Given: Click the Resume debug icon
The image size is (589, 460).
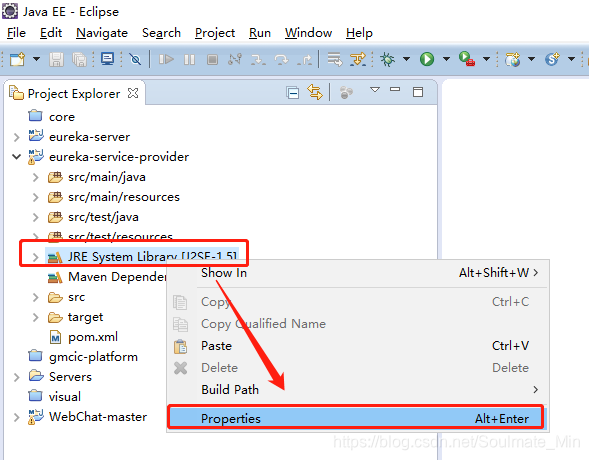Looking at the screenshot, I should (x=166, y=59).
